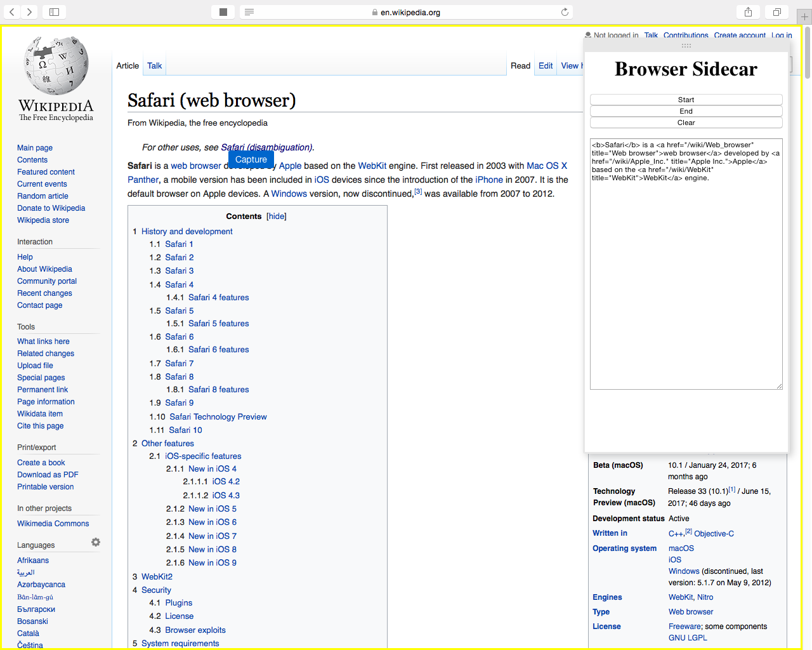
Task: Hide the Contents table via [hide]
Action: (277, 216)
